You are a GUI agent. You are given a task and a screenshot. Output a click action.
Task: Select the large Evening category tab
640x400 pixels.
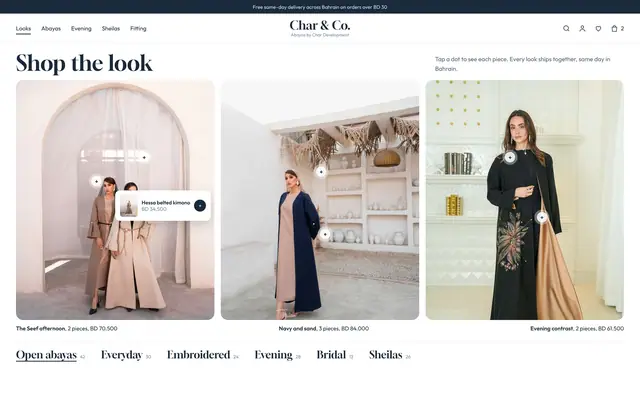(x=273, y=355)
